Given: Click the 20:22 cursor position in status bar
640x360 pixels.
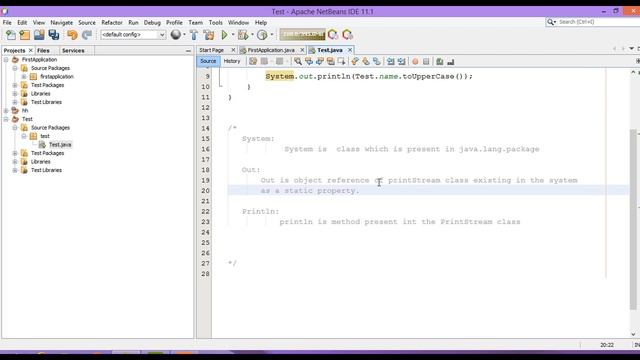Looking at the screenshot, I should tap(607, 345).
